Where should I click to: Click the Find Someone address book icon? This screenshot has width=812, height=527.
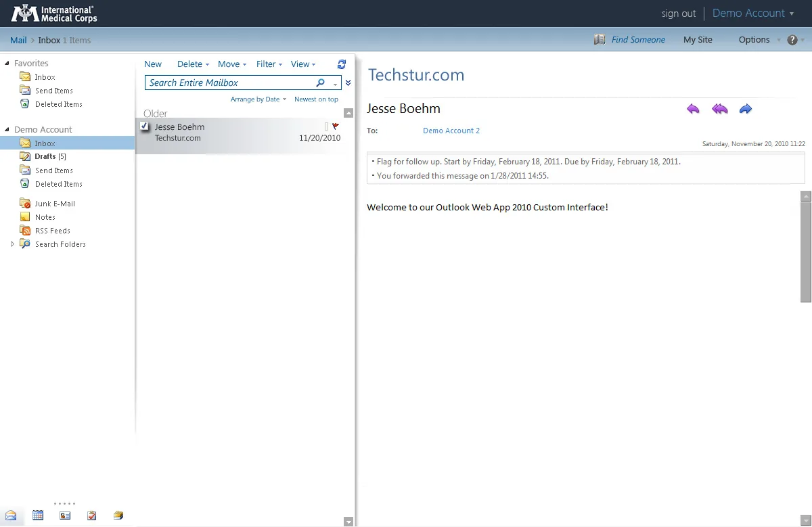pos(600,40)
